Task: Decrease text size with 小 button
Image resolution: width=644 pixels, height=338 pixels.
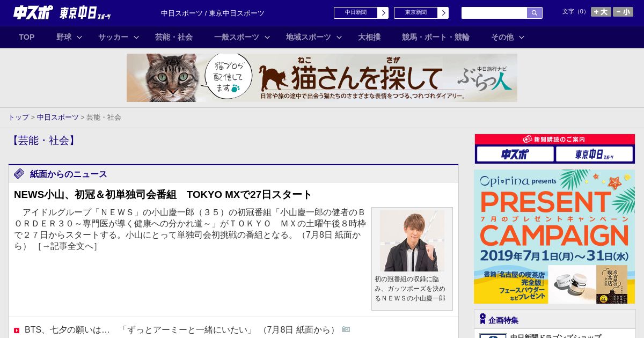Action: pos(623,12)
